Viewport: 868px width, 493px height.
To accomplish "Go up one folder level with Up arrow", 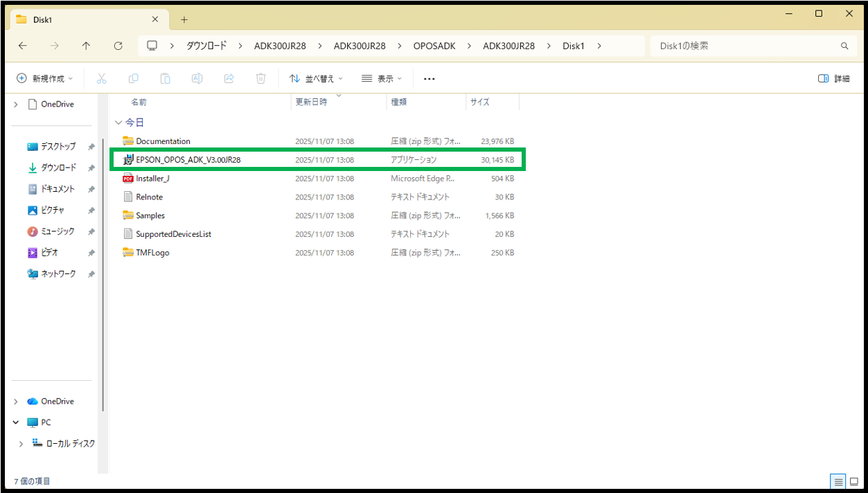I will pos(86,46).
